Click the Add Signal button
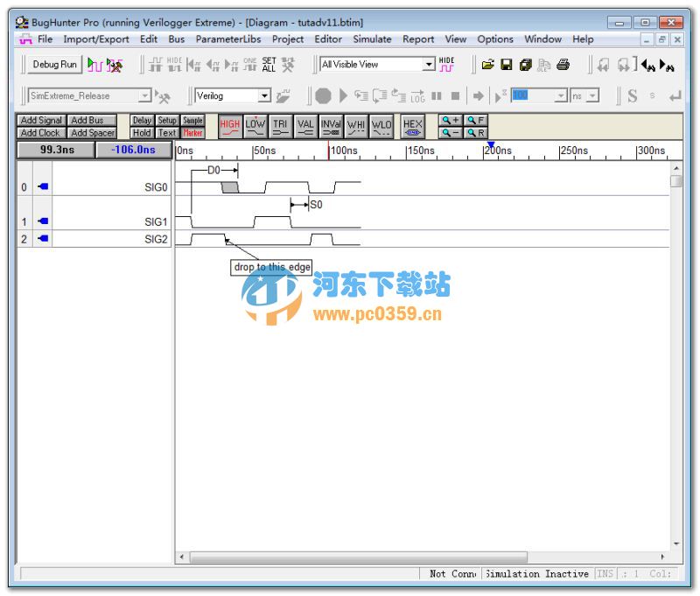 coord(40,121)
